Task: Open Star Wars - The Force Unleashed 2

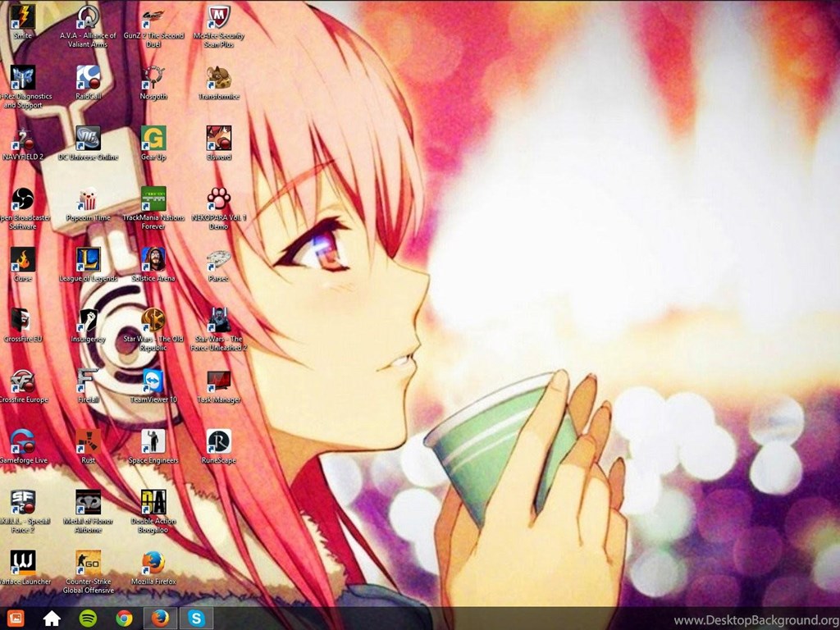Action: (218, 320)
